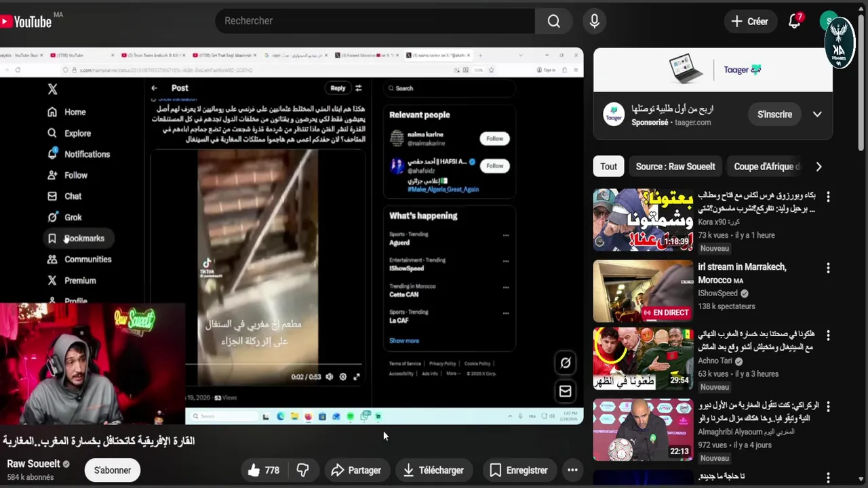
Task: Select the Source : Raw Soueelt chip
Action: point(675,166)
